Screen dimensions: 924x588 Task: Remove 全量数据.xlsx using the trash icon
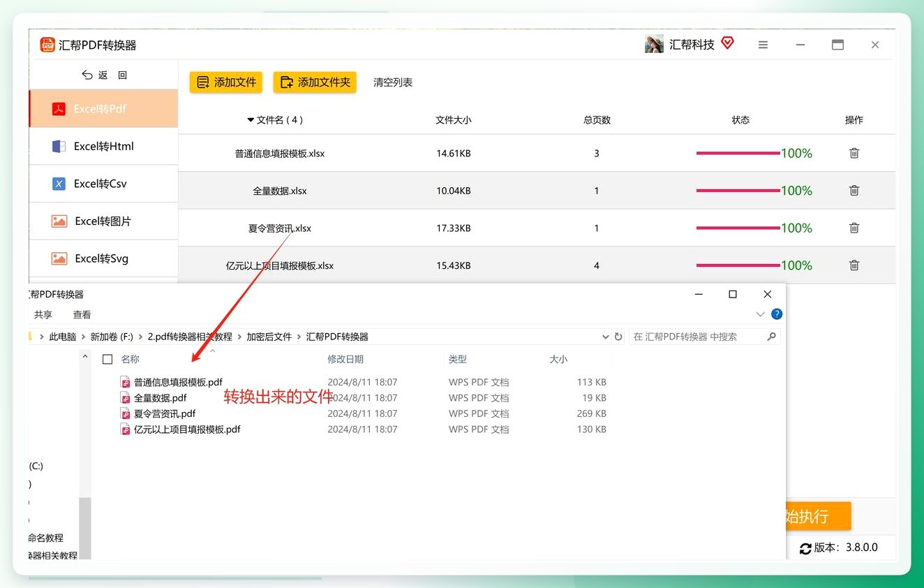tap(854, 191)
